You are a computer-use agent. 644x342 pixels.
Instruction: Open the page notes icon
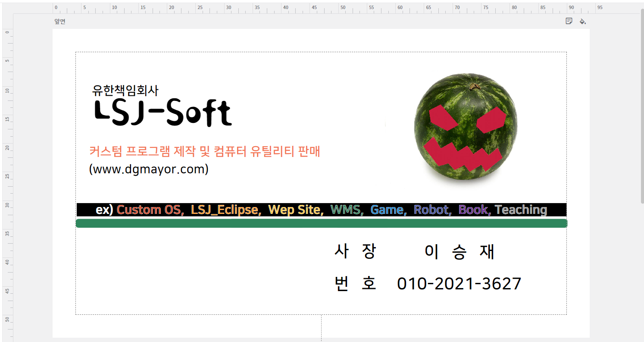(x=569, y=21)
